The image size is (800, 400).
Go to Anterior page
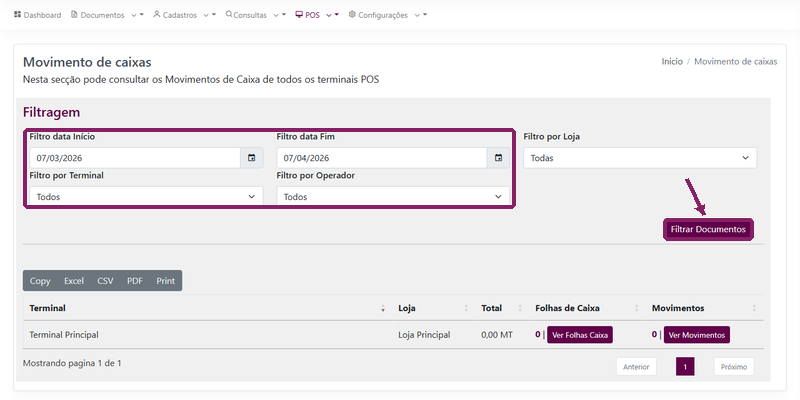tap(636, 367)
